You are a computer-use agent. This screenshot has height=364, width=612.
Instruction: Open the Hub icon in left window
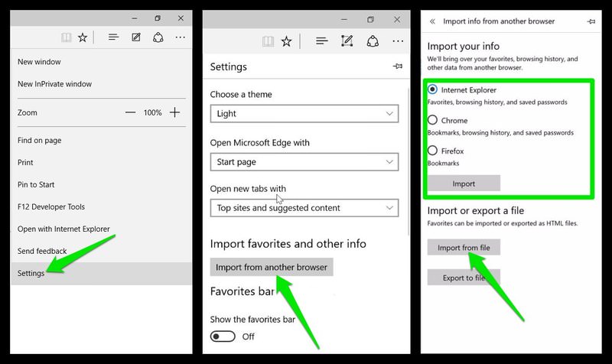(113, 37)
